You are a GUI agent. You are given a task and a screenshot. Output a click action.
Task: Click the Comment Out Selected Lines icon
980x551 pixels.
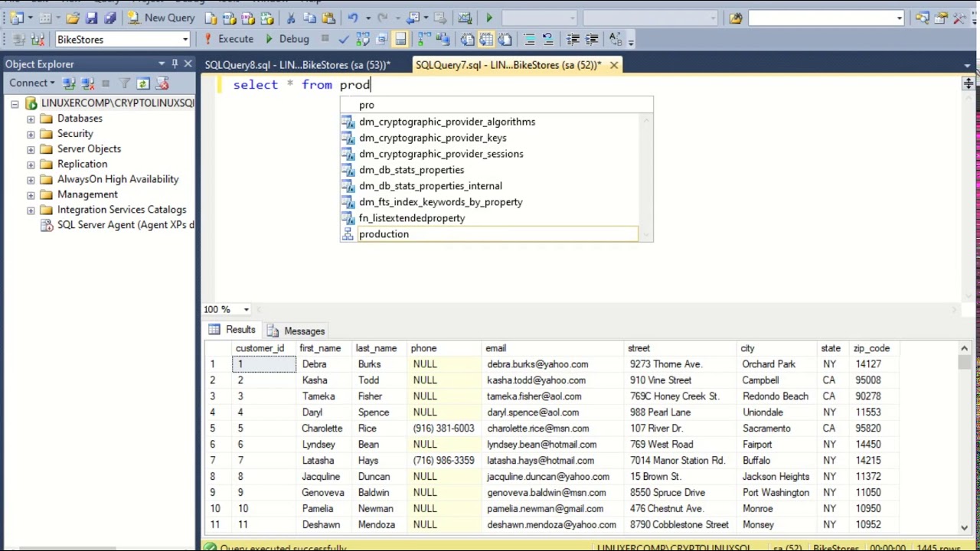point(529,39)
